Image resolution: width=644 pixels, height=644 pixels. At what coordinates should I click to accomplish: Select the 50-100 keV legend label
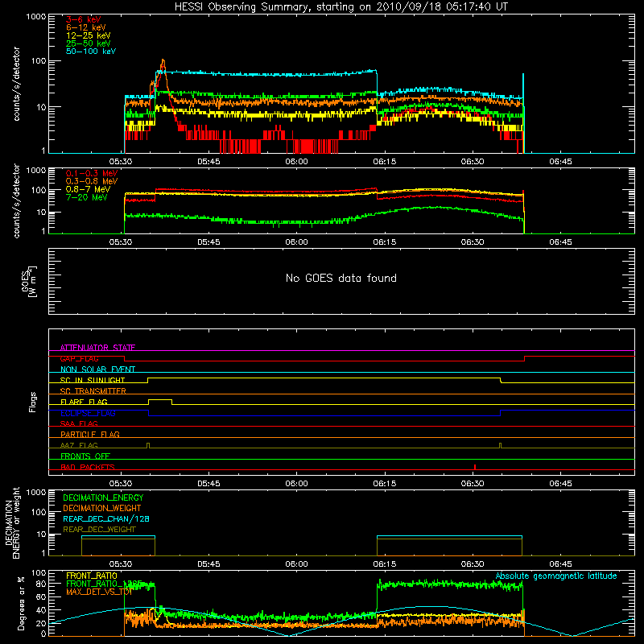(91, 52)
